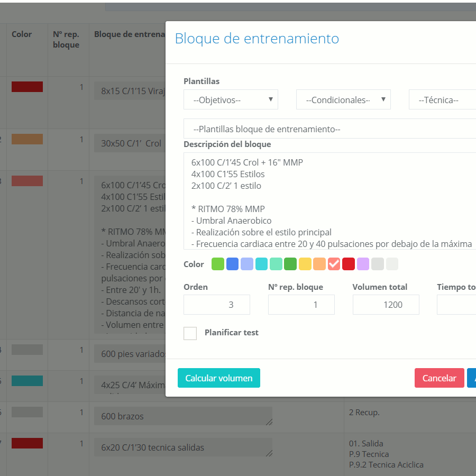Open the --Técnica-- template dropdown

point(443,99)
